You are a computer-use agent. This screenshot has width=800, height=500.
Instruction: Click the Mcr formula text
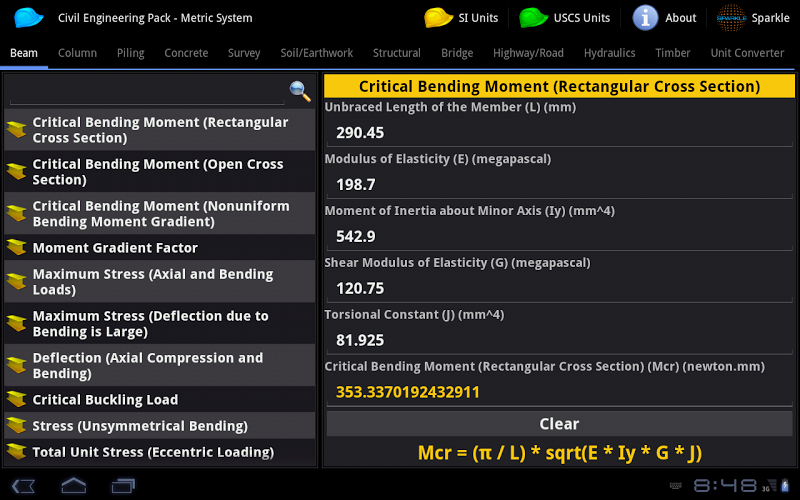[x=560, y=453]
